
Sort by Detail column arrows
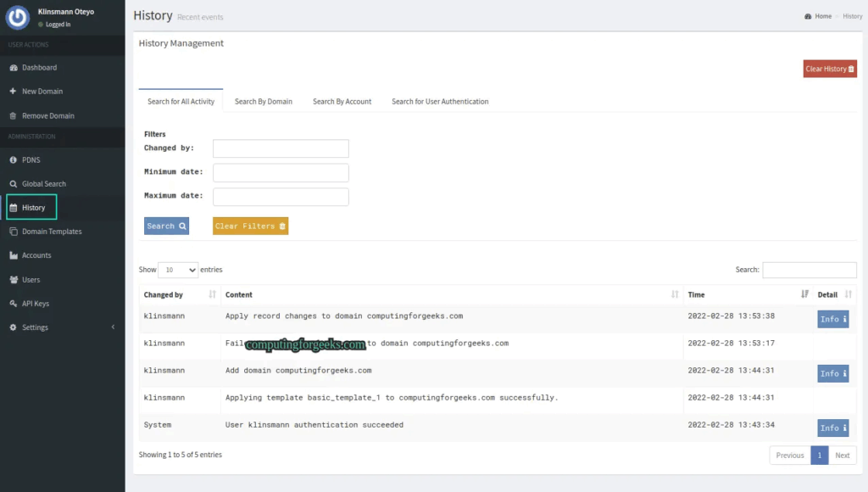[x=848, y=294]
